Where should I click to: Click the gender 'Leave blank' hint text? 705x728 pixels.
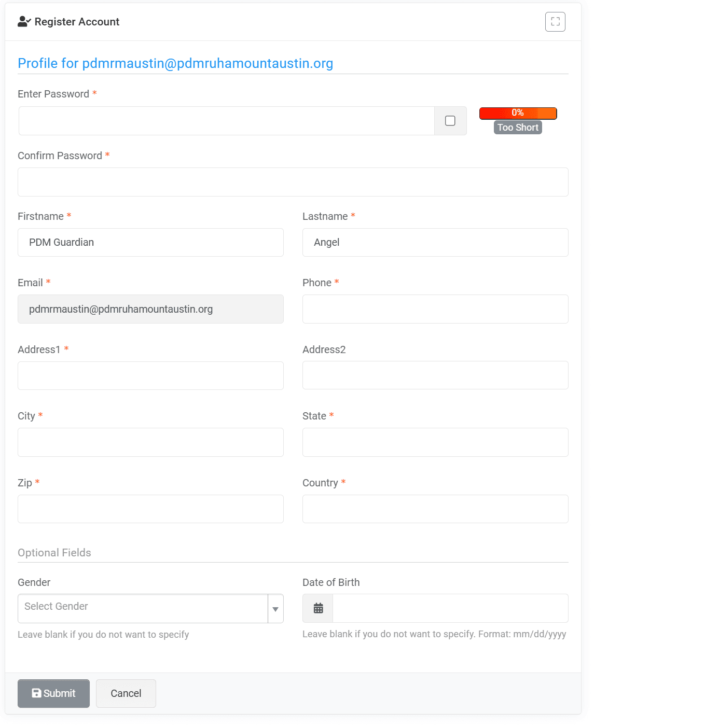pyautogui.click(x=103, y=635)
